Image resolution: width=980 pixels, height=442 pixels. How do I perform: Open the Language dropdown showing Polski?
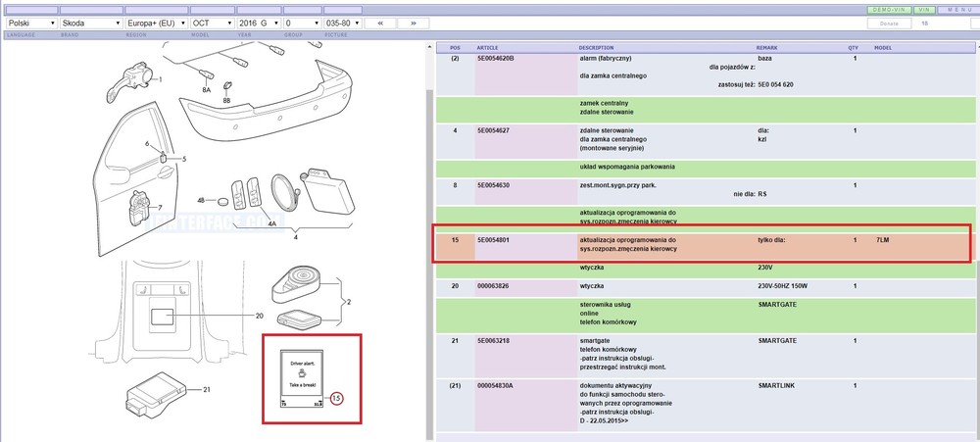(29, 23)
